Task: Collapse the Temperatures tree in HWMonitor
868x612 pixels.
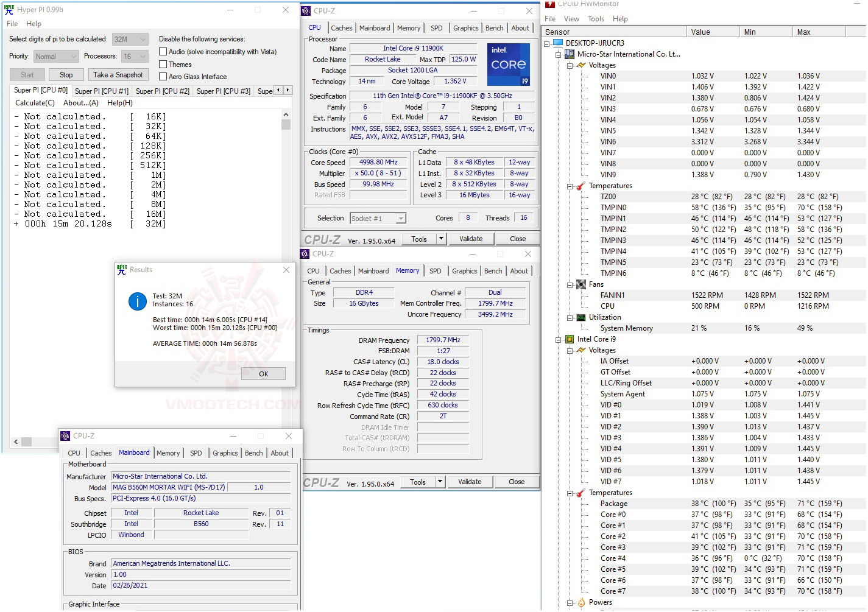Action: click(x=570, y=185)
